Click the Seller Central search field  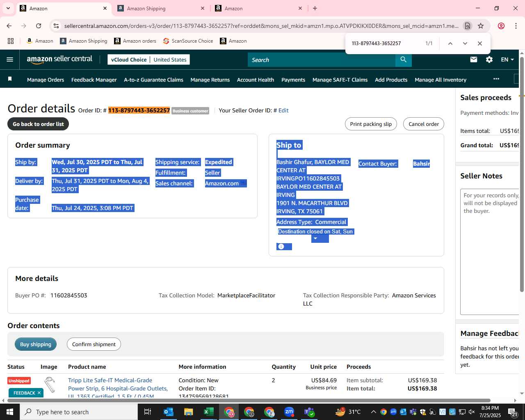(322, 59)
